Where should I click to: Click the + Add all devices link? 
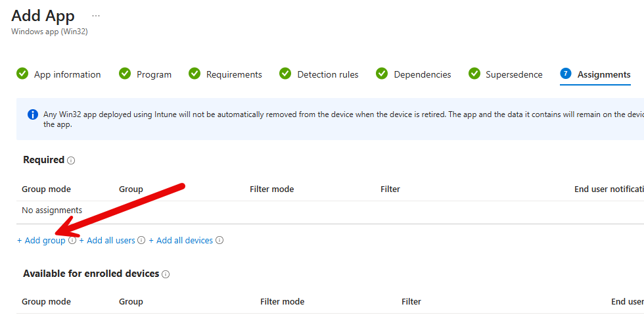point(181,241)
